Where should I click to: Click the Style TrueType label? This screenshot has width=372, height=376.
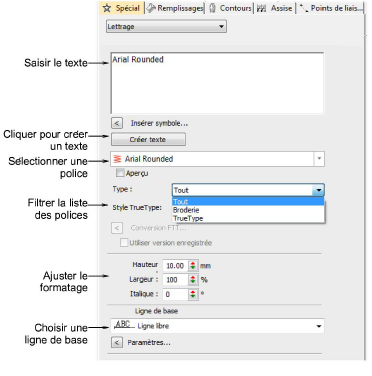tap(137, 207)
